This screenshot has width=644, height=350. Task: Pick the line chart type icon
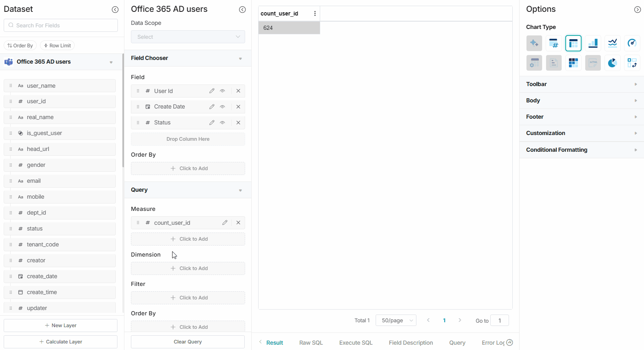click(612, 43)
